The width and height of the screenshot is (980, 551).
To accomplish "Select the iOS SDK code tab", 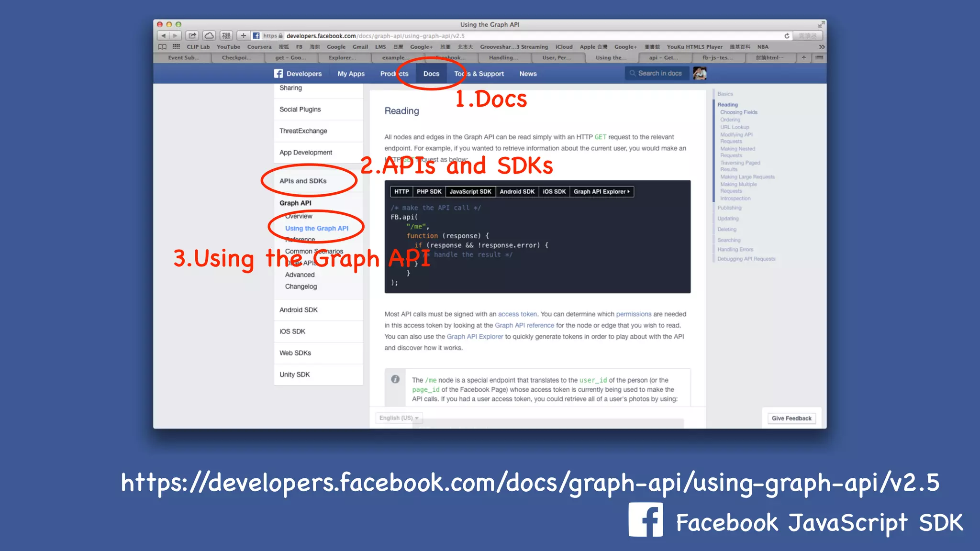I will [x=554, y=192].
